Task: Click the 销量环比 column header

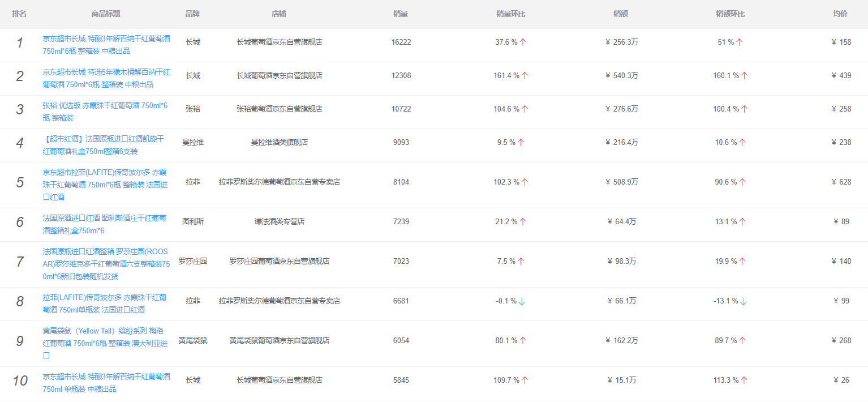Action: (x=510, y=14)
